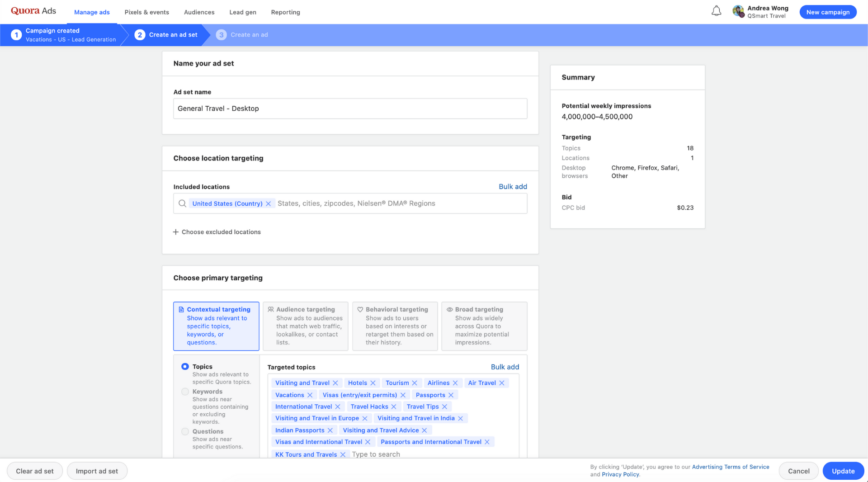Open the notifications bell

(716, 11)
